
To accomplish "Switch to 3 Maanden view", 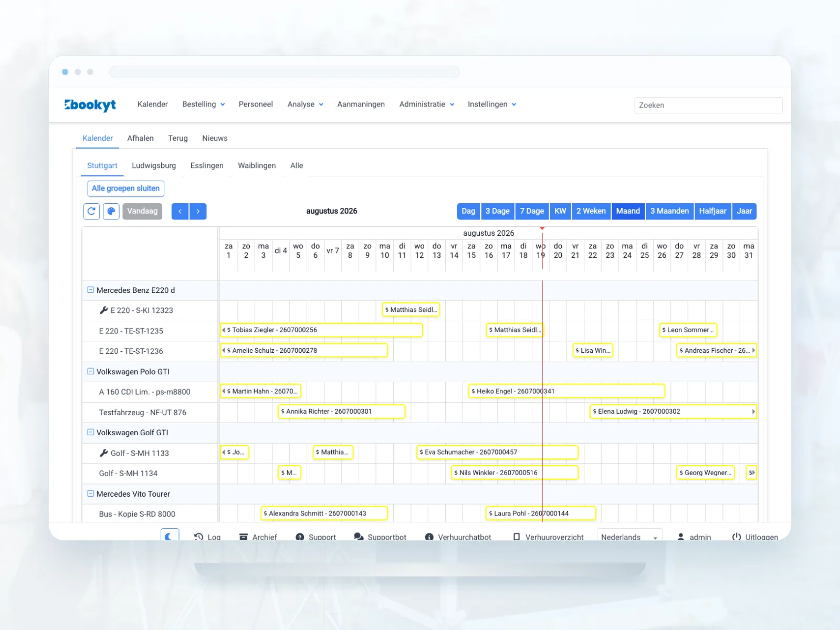I will pos(669,211).
